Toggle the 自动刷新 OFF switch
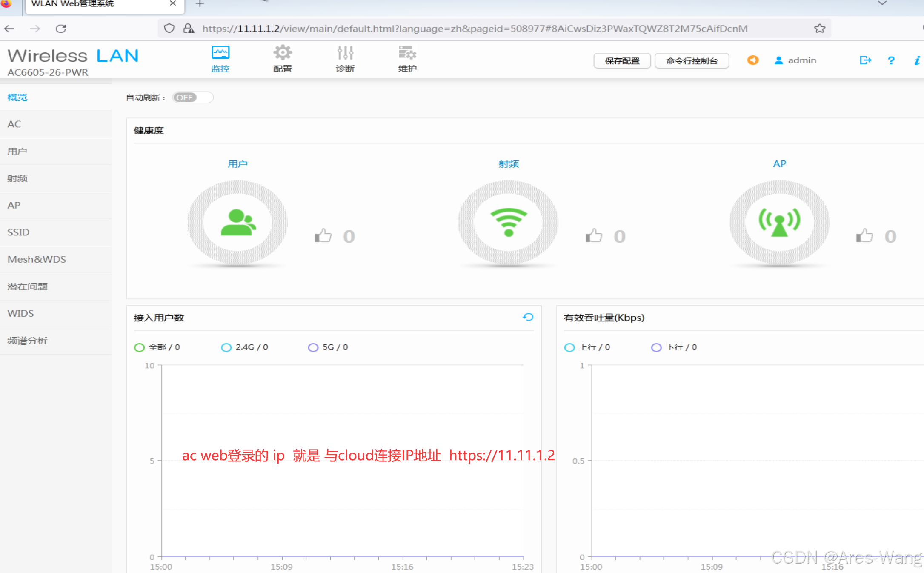The height and width of the screenshot is (573, 924). click(x=192, y=97)
